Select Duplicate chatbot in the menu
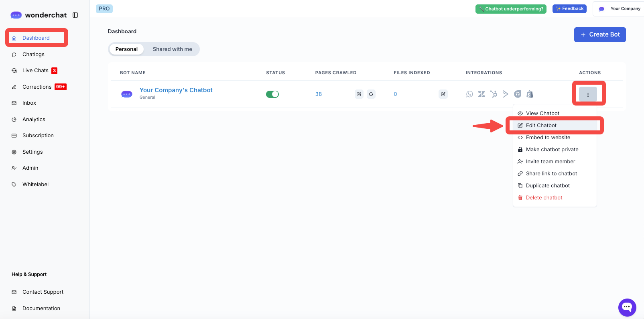 [548, 186]
